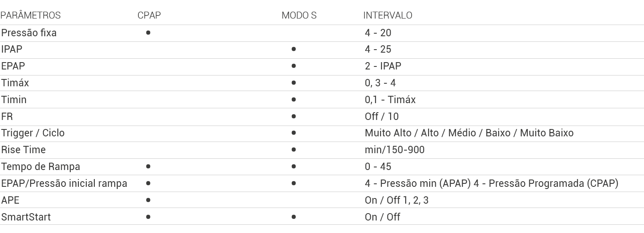The width and height of the screenshot is (644, 233).
Task: Click the MODO S dot for IPAP
Action: (x=294, y=49)
